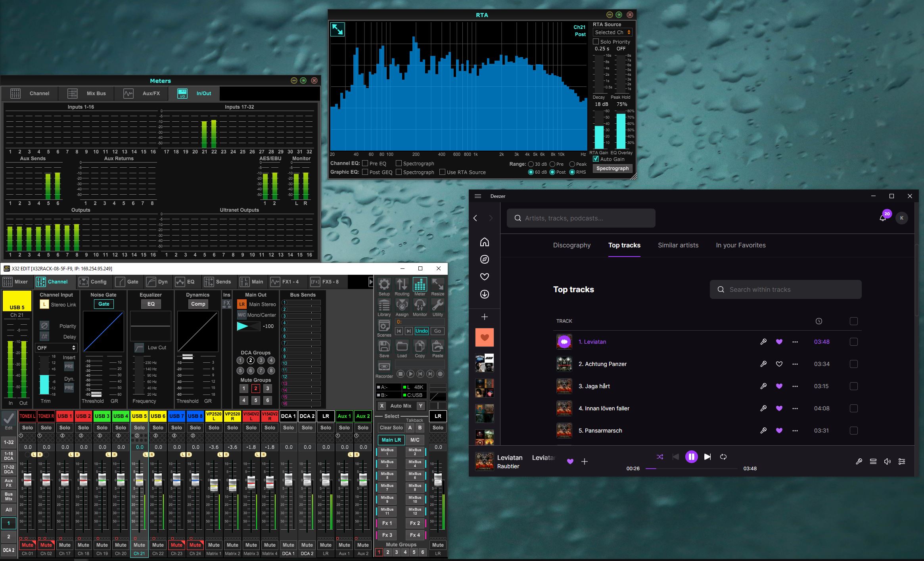Screen dimensions: 924x561
Task: Switch to Similar artists tab
Action: click(678, 245)
